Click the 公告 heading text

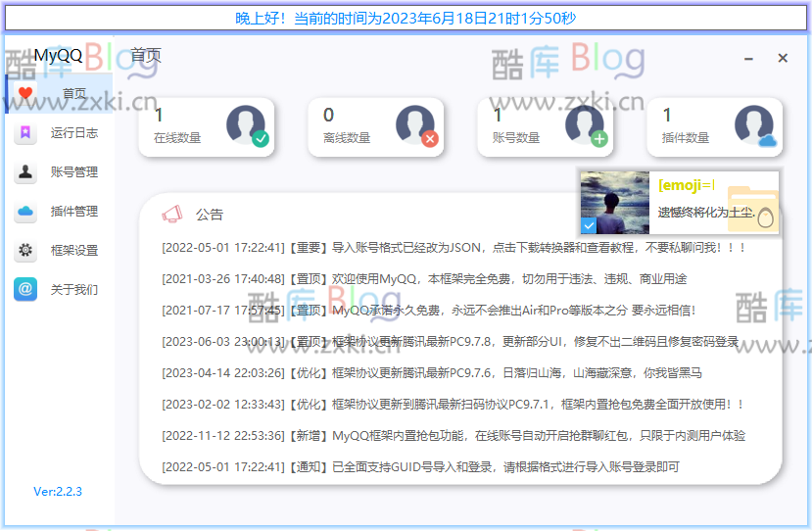[210, 214]
